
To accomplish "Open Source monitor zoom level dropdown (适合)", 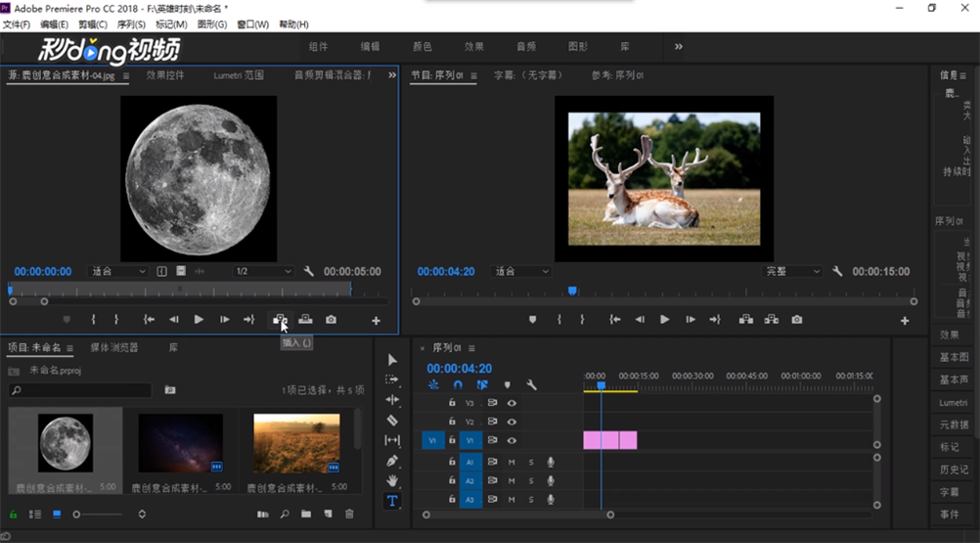I will [x=117, y=271].
